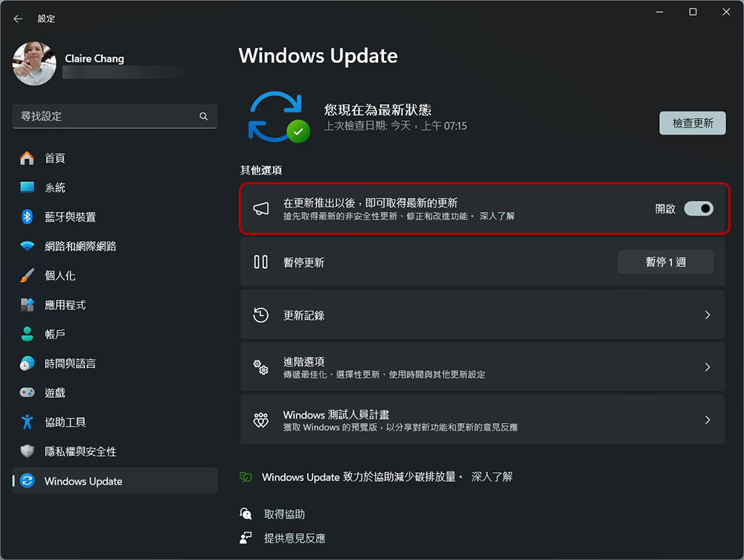Click the 提供意見反應 feedback icon
The image size is (744, 560).
click(x=246, y=538)
